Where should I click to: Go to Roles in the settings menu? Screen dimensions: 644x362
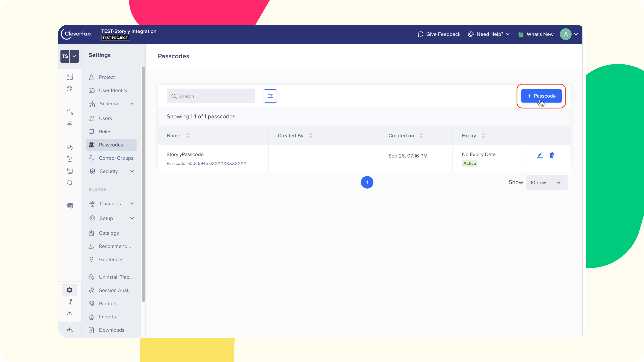[x=105, y=131]
